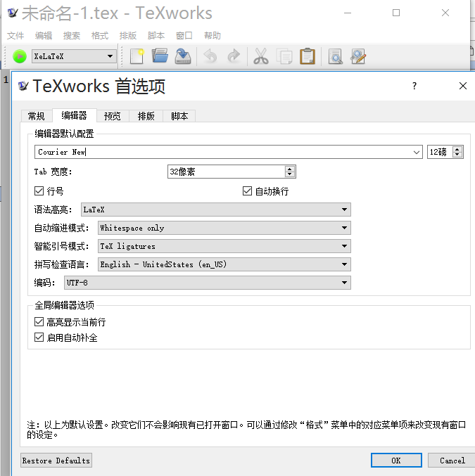Minimize the TeXworks main window
Screen dimensions: 475x476
[348, 13]
